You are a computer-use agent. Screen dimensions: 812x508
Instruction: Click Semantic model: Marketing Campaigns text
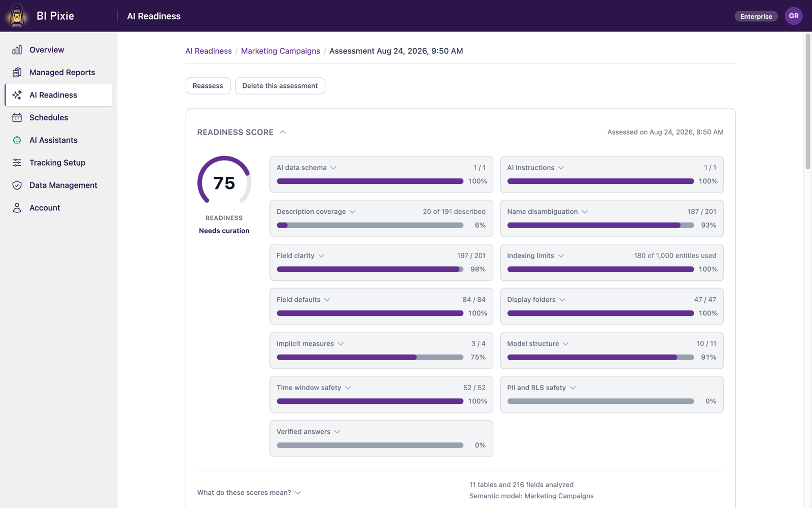pyautogui.click(x=531, y=496)
